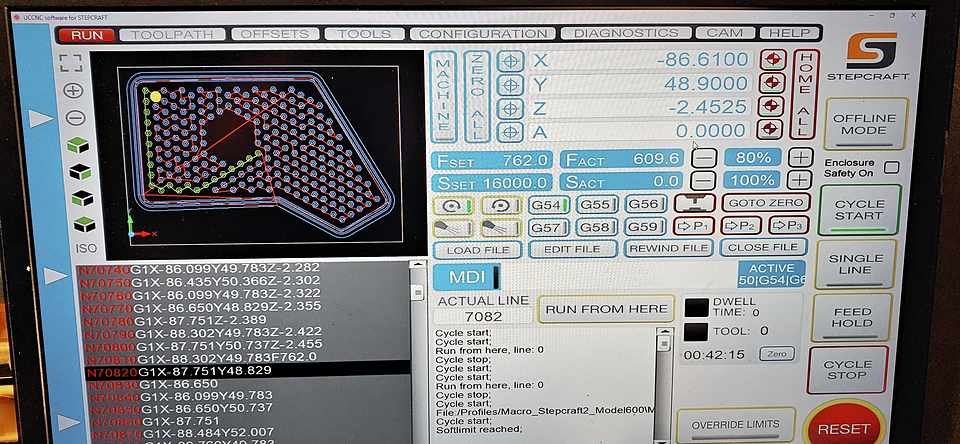960x444 pixels.
Task: Toggle the left coolant nozzle button
Action: (454, 229)
